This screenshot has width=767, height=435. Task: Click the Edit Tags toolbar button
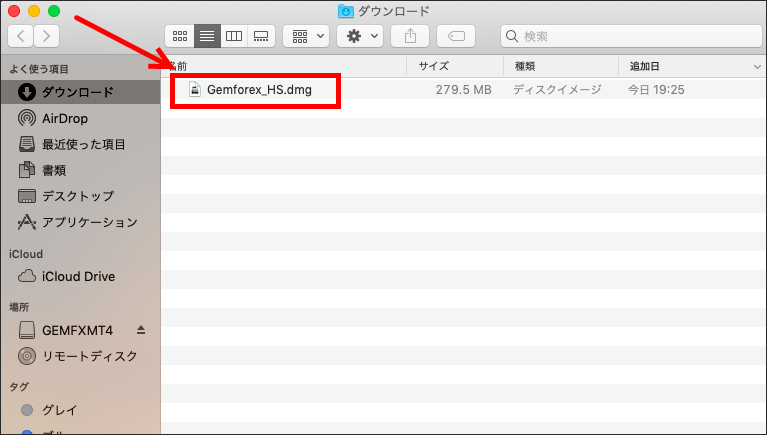[456, 36]
